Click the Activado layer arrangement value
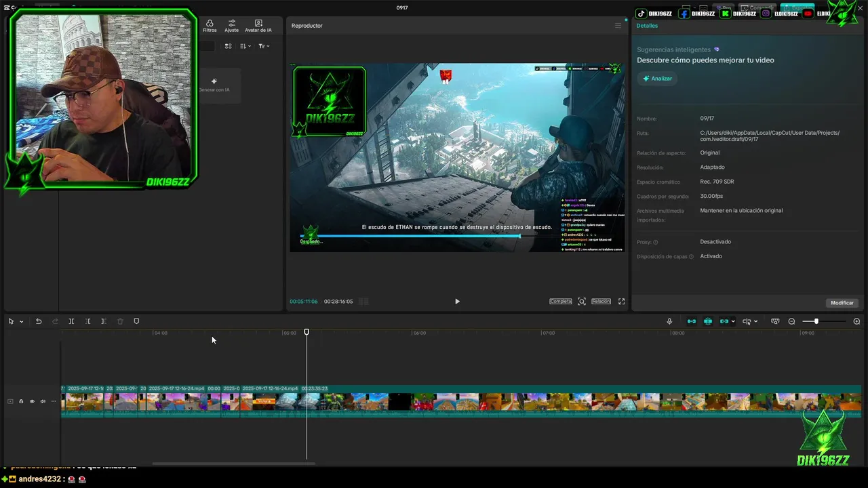Image resolution: width=868 pixels, height=488 pixels. click(711, 256)
